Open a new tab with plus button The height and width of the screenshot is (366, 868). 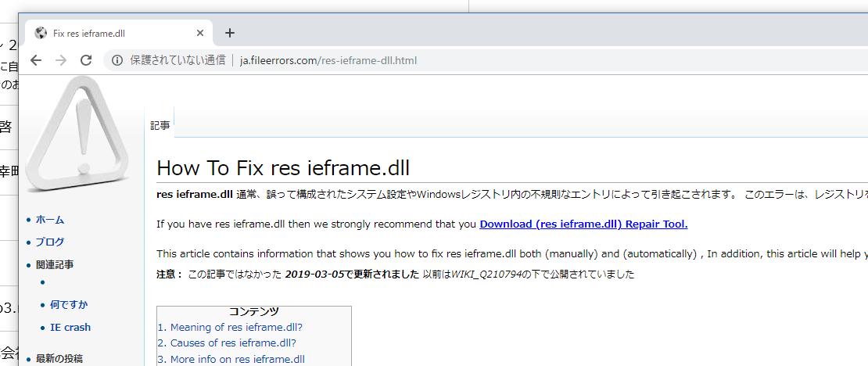pos(230,33)
